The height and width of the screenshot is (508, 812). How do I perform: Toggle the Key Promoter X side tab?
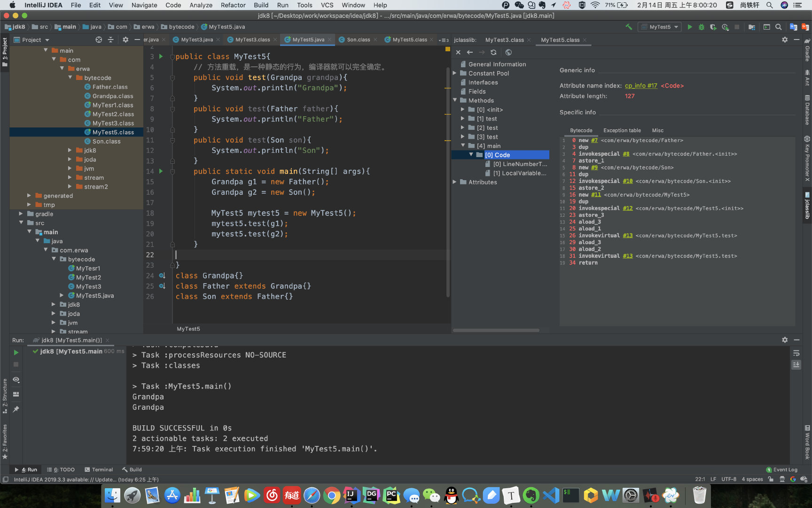[x=807, y=159]
